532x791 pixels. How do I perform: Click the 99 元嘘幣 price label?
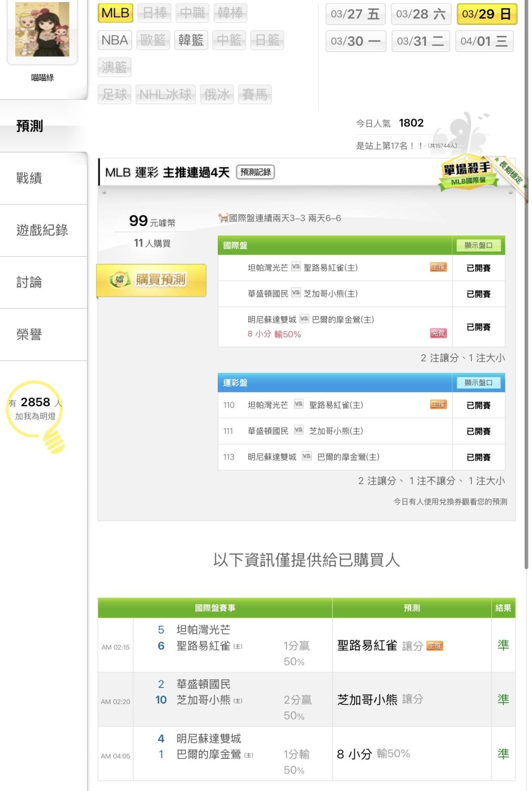[x=152, y=221]
